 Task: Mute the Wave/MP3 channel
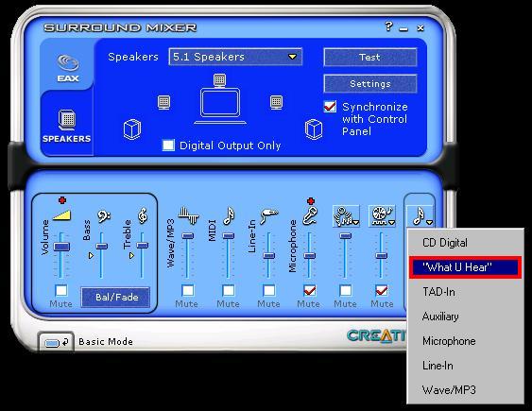(x=188, y=290)
